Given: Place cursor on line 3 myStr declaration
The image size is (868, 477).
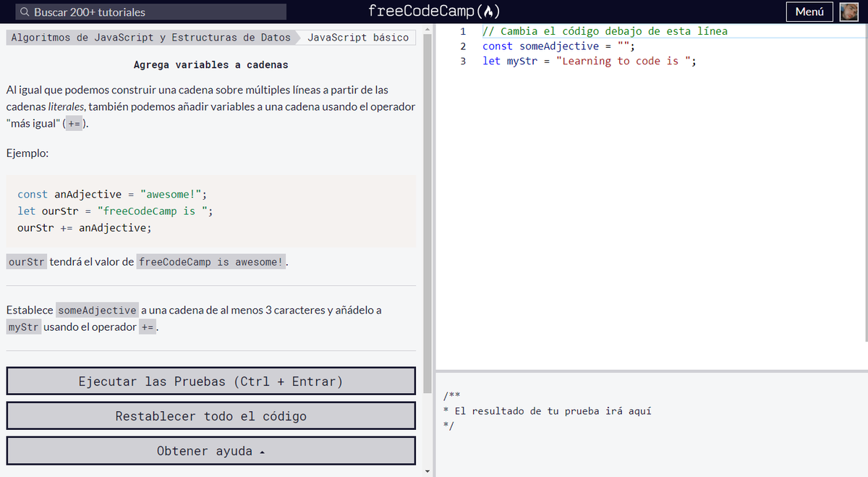Looking at the screenshot, I should pyautogui.click(x=590, y=61).
